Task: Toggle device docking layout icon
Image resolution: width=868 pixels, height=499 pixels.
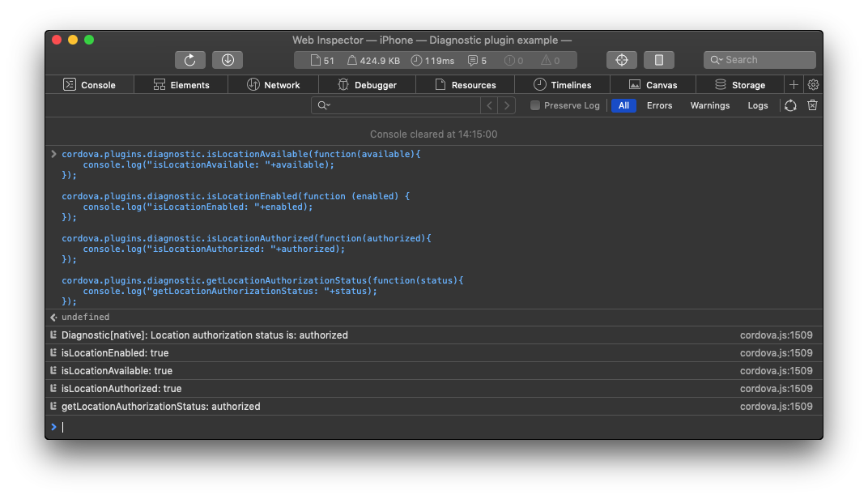Action: point(659,60)
